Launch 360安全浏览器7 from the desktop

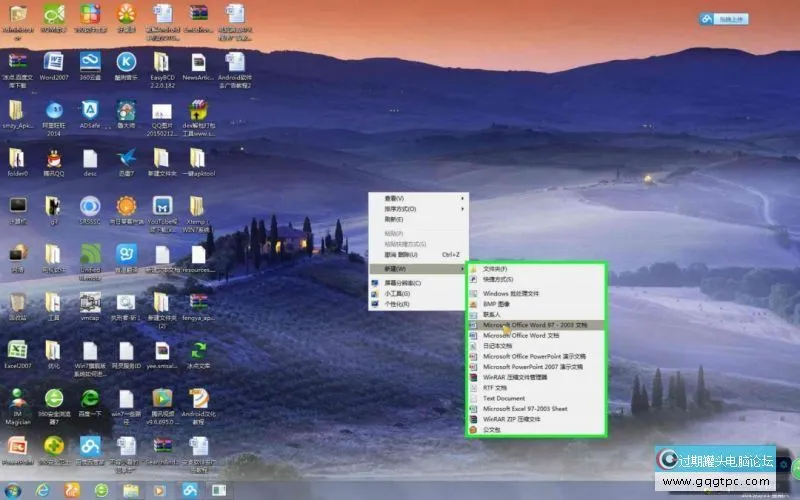(54, 407)
